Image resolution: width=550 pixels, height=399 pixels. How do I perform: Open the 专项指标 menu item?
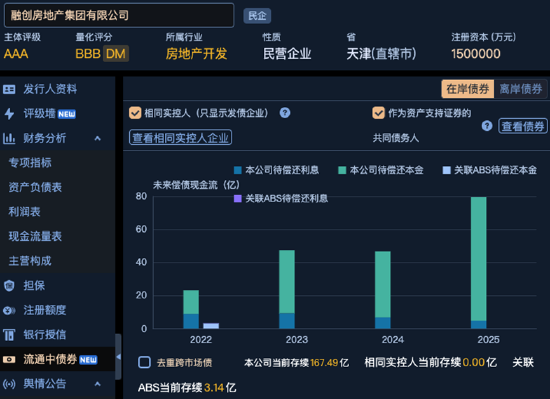[30, 163]
